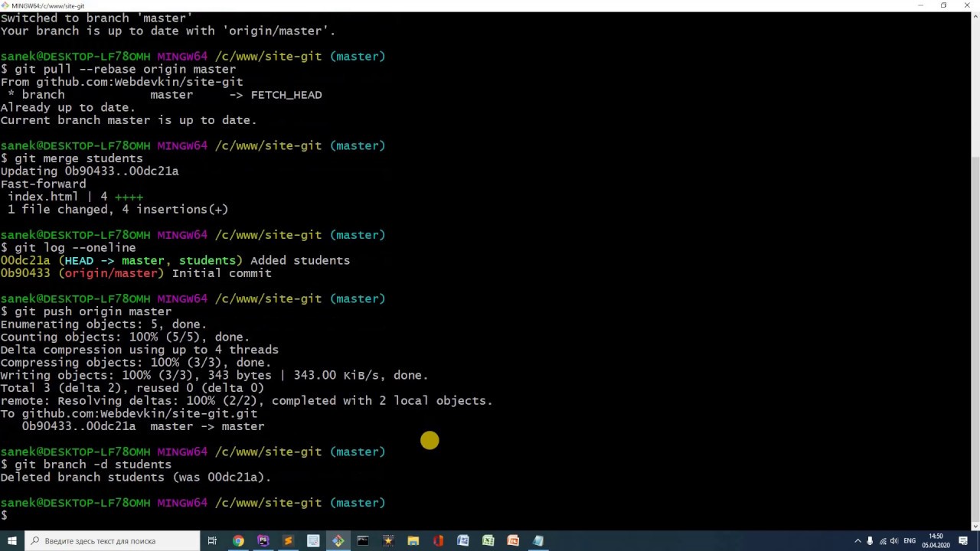Open Task View from the taskbar

point(213,540)
